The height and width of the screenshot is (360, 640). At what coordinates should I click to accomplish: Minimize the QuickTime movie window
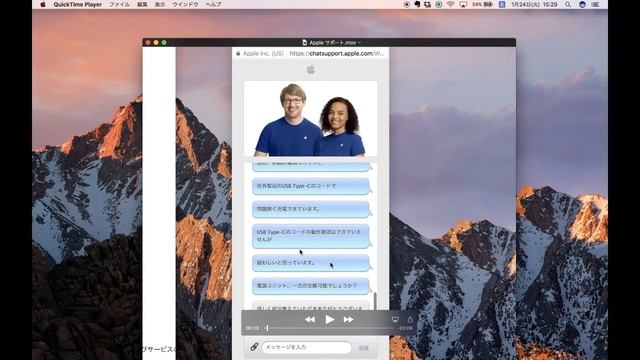click(156, 42)
